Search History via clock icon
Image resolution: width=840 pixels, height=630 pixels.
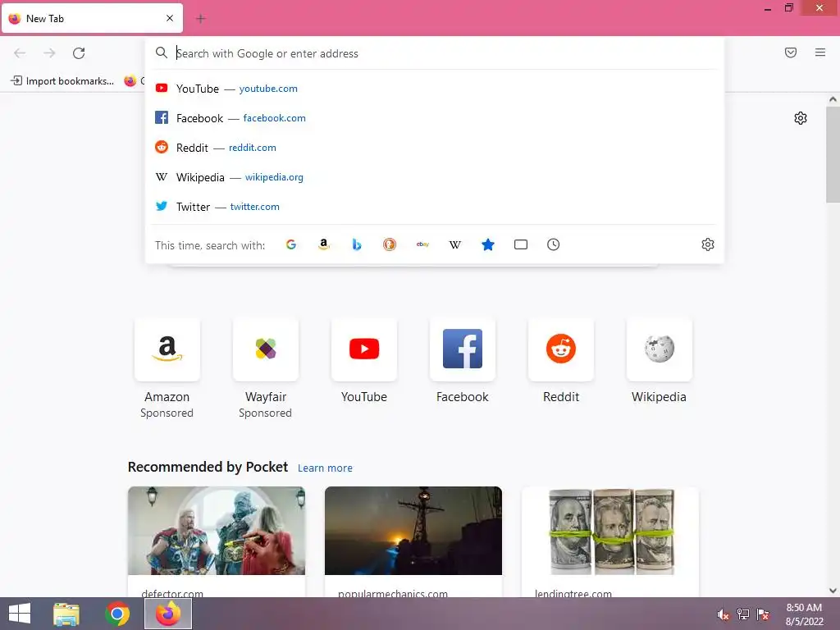[x=554, y=244]
